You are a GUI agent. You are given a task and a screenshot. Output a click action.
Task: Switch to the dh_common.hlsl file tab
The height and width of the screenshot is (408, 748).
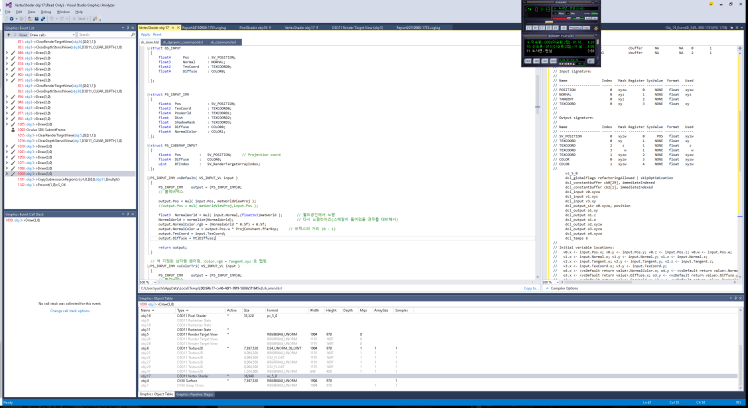pyautogui.click(x=223, y=42)
